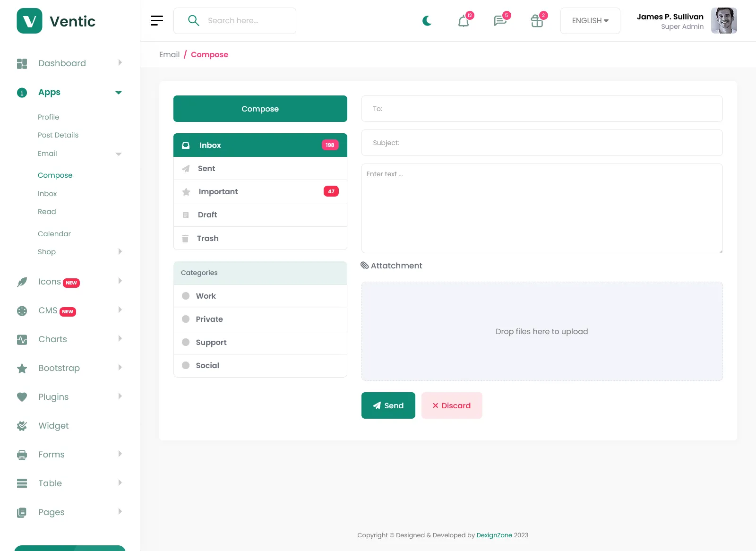
Task: Click the Forms printer icon
Action: point(22,455)
